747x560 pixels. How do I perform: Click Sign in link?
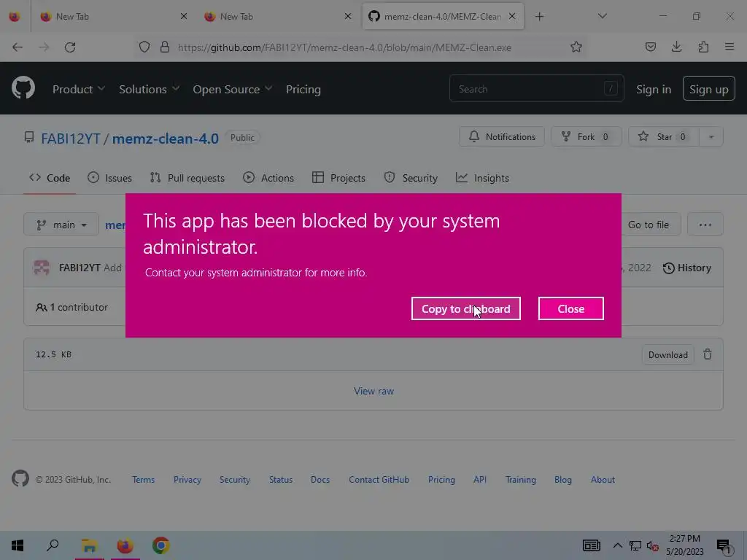(653, 89)
